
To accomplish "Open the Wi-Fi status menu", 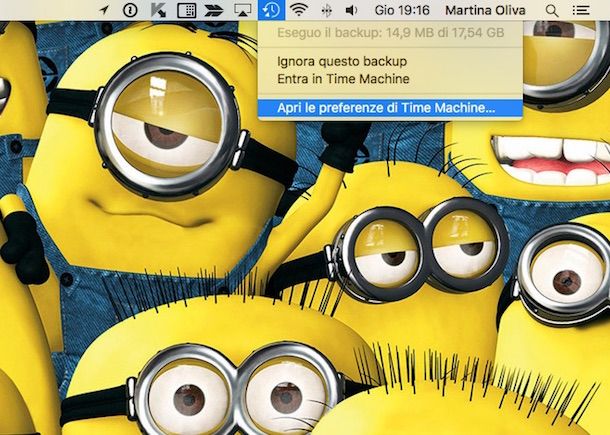I will 299,10.
